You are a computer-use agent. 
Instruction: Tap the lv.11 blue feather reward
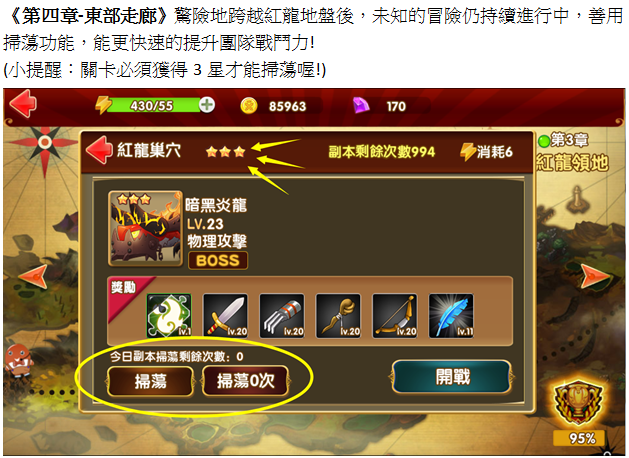tap(451, 316)
